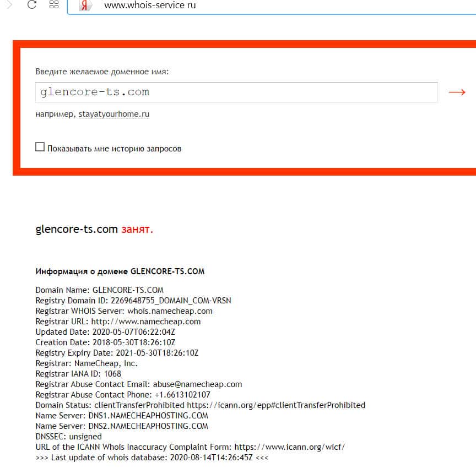
Task: Click the Registrar IANA ID 1068 line
Action: [78, 374]
